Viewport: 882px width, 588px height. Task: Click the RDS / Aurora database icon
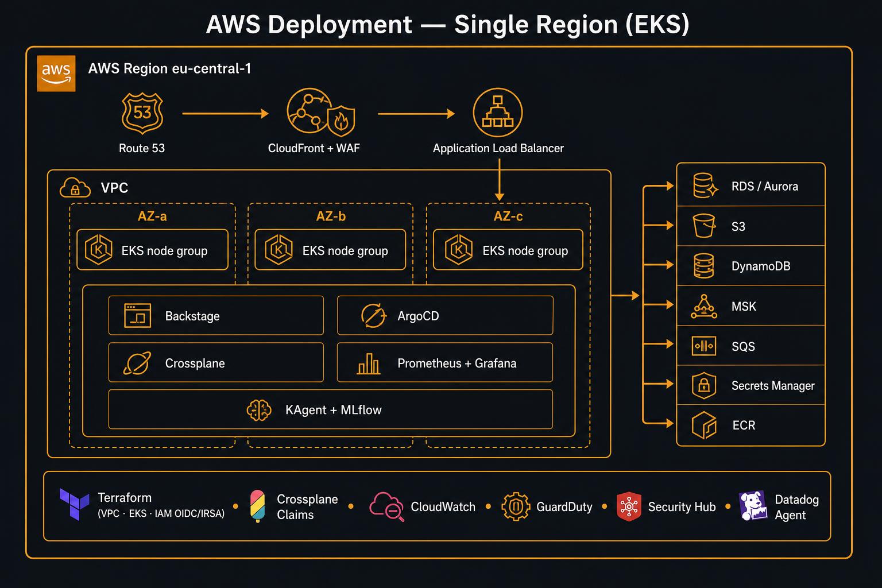pos(705,186)
